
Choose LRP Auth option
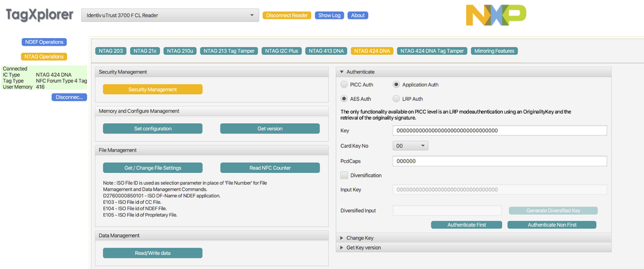point(396,99)
